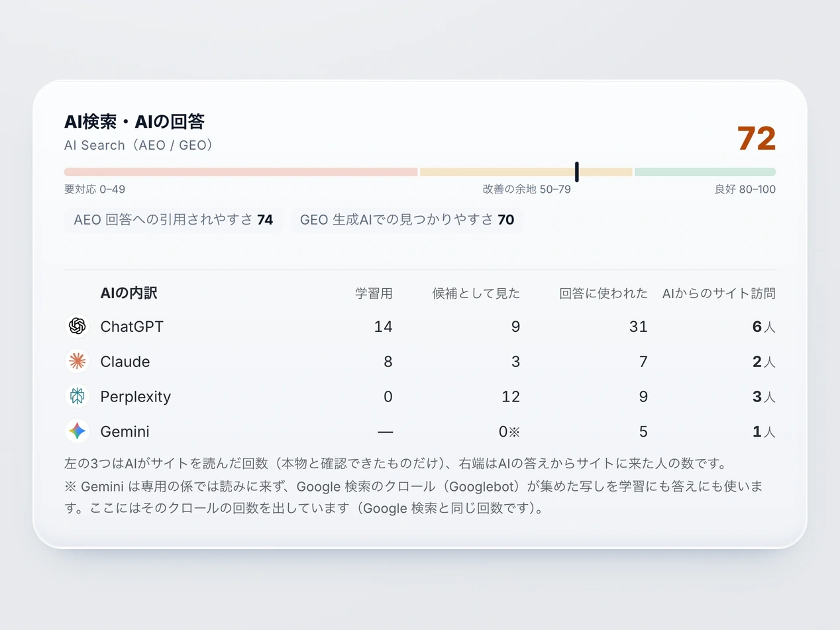Click the ChatGPT logo icon
The height and width of the screenshot is (630, 840).
coord(78,326)
